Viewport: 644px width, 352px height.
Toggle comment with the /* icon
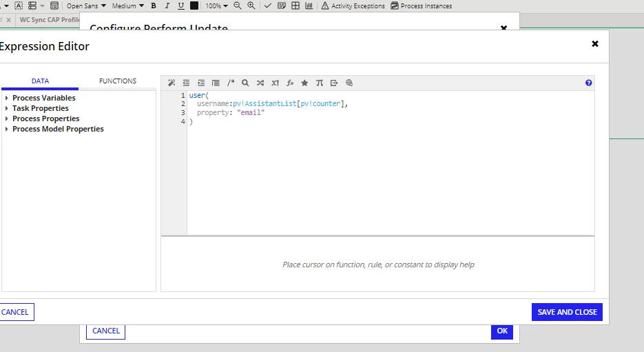click(231, 83)
